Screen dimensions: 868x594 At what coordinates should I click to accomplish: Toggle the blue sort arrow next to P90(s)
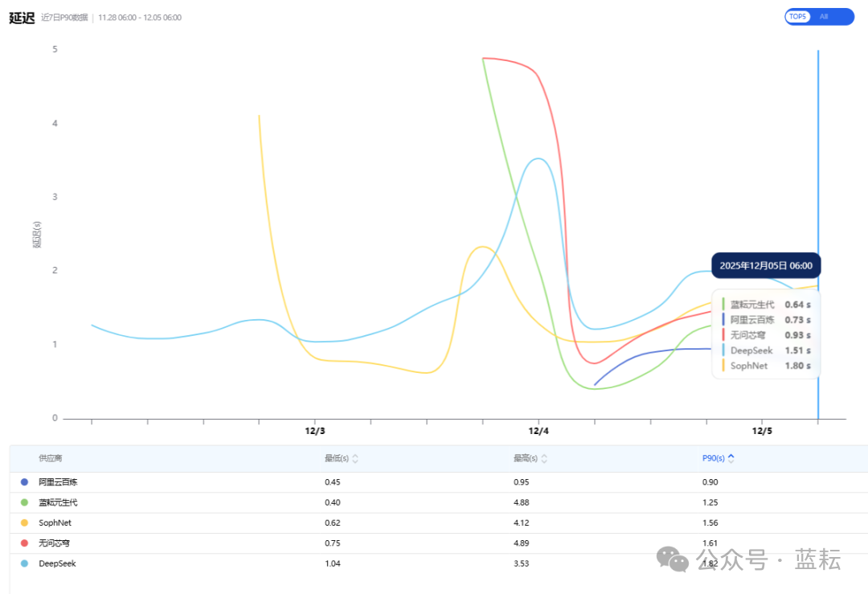tap(731, 458)
